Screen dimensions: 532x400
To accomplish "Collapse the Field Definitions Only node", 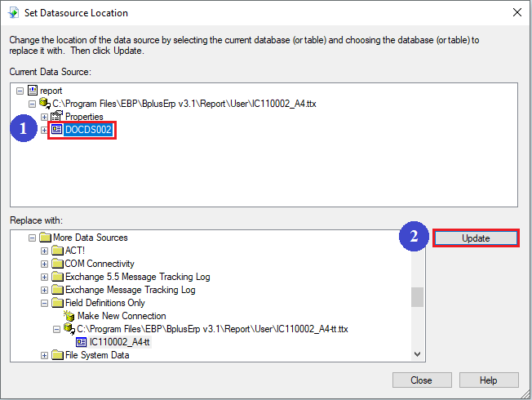I will click(45, 303).
